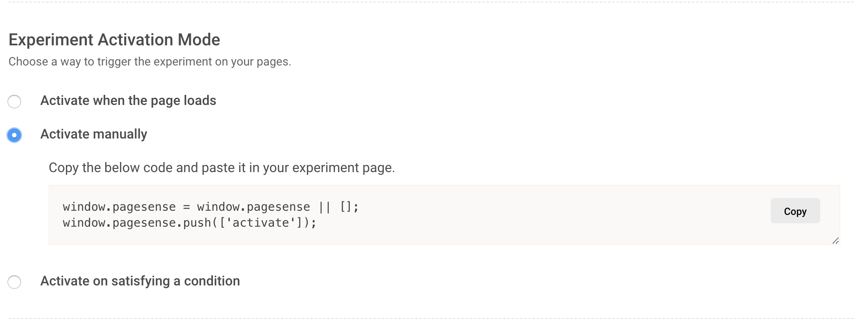
Task: Choose the "Activate on satisfying a condition" radio
Action: click(x=14, y=282)
